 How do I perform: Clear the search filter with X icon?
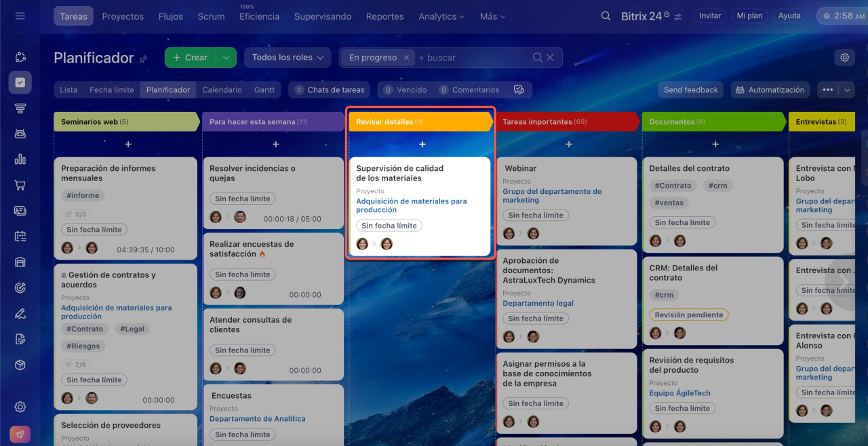pyautogui.click(x=550, y=58)
